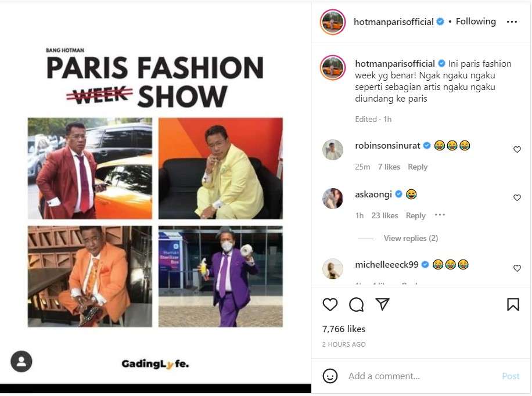Open the emoji picker in the comment bar

tap(330, 376)
